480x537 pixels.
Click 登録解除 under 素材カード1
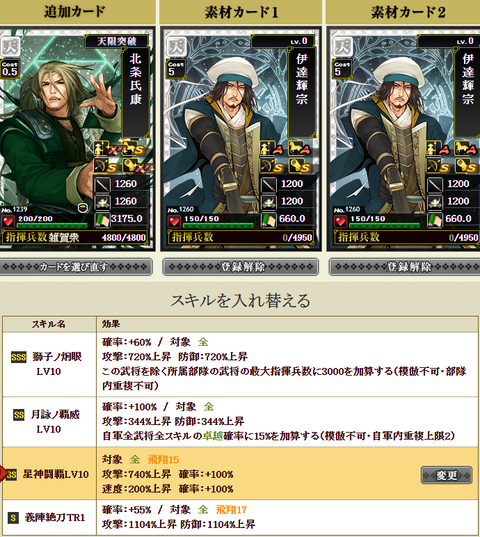click(241, 267)
